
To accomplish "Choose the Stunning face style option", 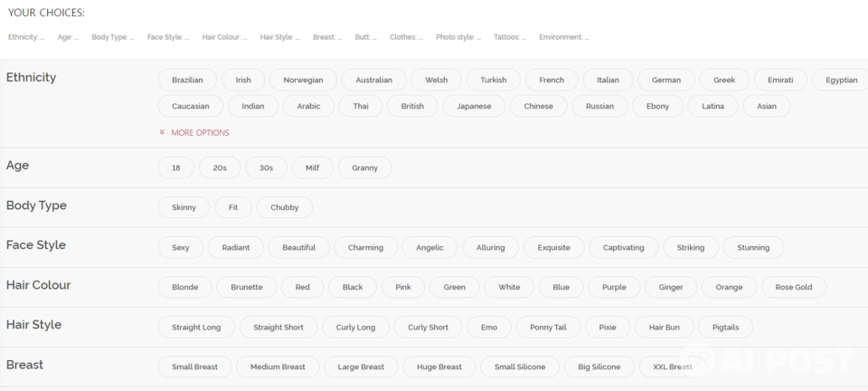I will pyautogui.click(x=753, y=247).
